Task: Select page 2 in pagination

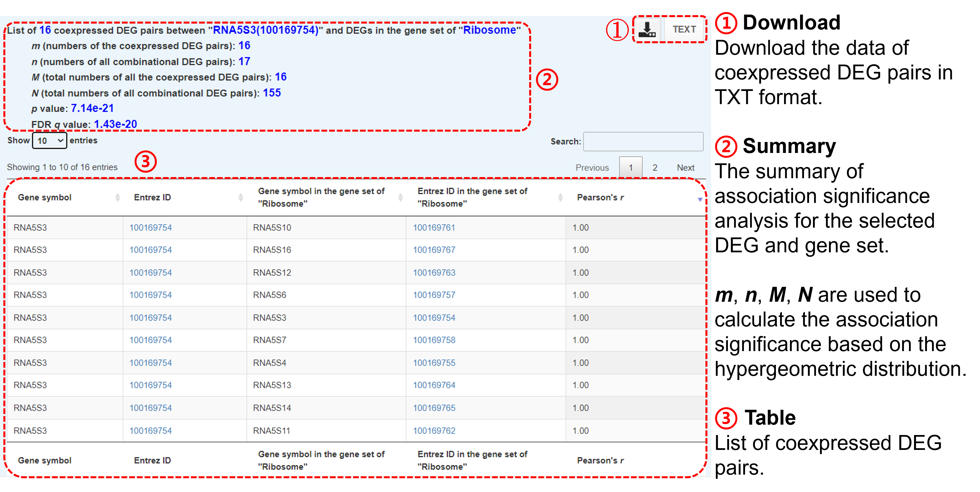Action: [x=655, y=168]
